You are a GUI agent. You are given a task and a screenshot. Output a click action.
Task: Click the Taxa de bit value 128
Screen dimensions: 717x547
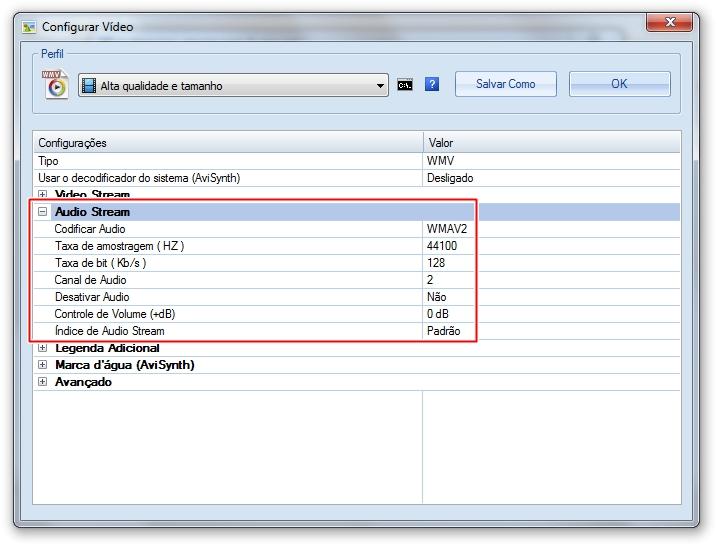[436, 263]
